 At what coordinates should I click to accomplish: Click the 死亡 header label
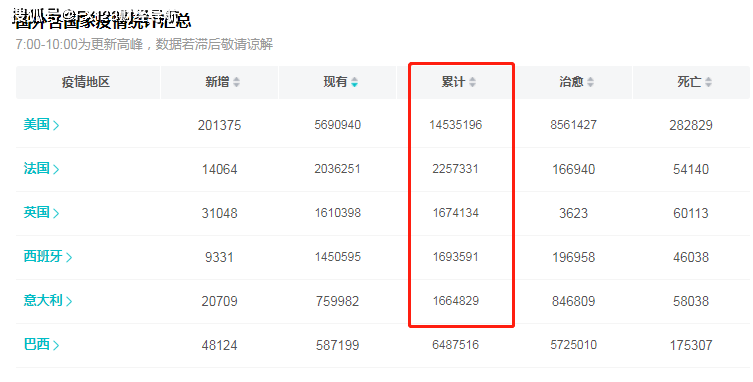(x=690, y=82)
